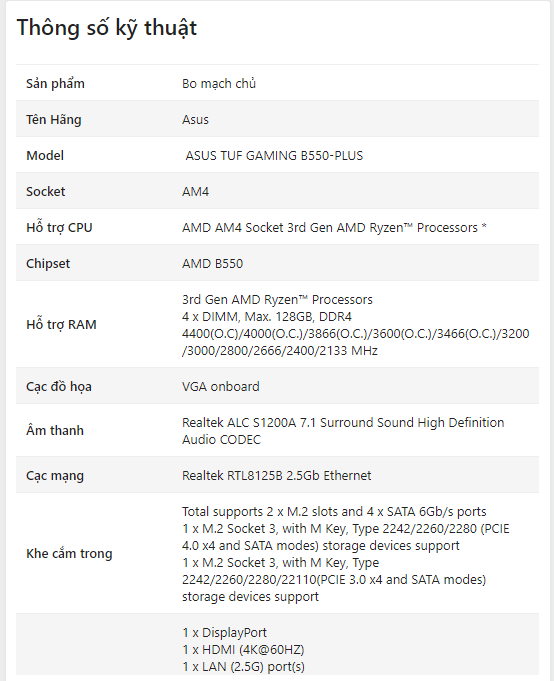The image size is (554, 681).
Task: Click the Bo mạch chủ value
Action: tap(219, 83)
